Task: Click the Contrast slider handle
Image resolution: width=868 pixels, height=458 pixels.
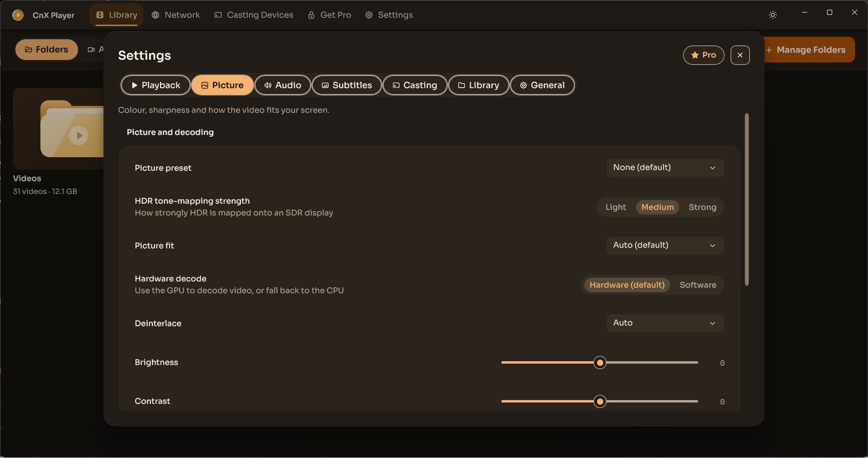Action: click(599, 402)
